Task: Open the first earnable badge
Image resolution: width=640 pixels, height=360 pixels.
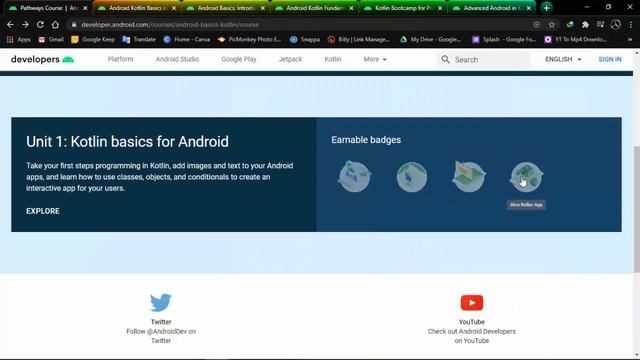Action: coord(354,176)
